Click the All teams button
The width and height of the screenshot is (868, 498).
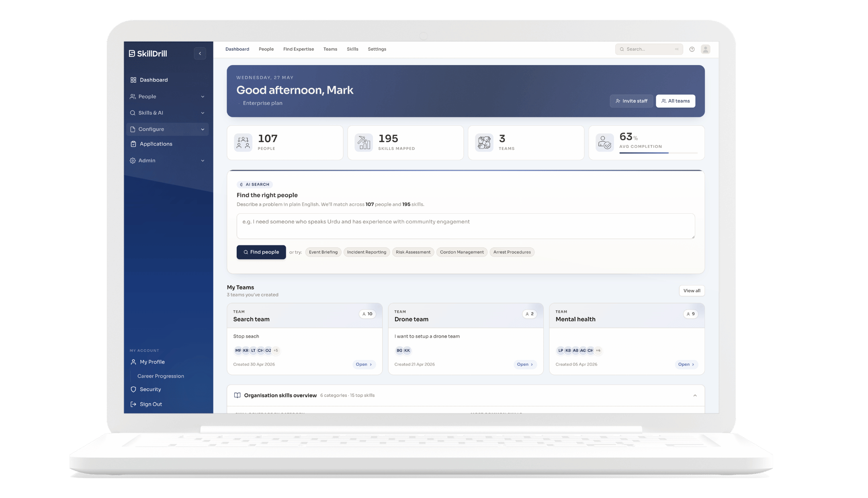[676, 101]
